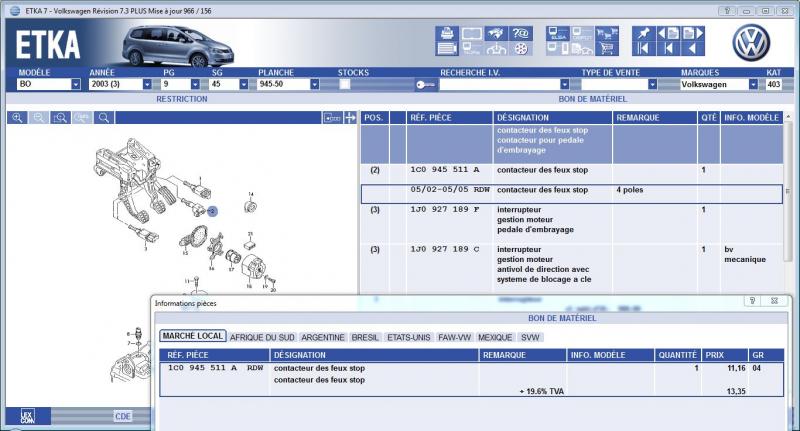
Task: Switch to the ARGENTINE tab
Action: coord(322,338)
